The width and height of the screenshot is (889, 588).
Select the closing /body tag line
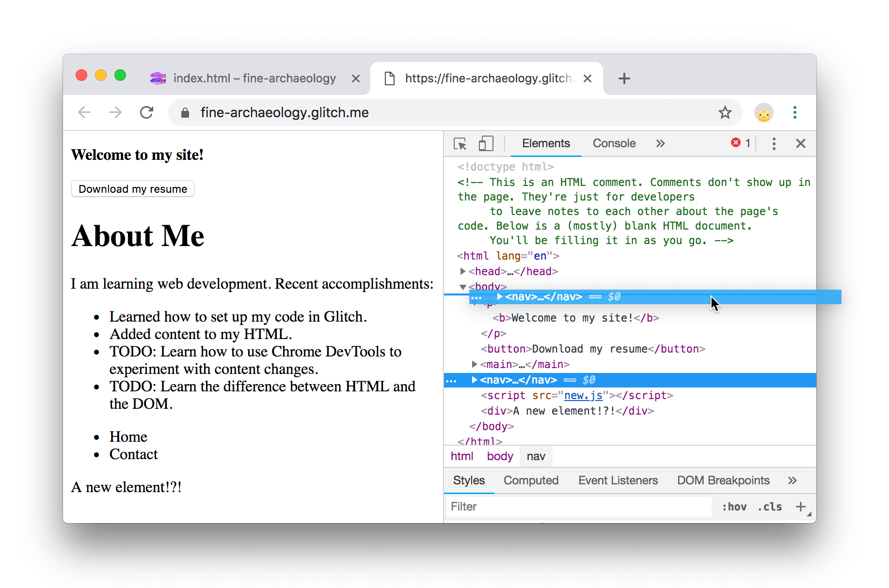pos(492,426)
